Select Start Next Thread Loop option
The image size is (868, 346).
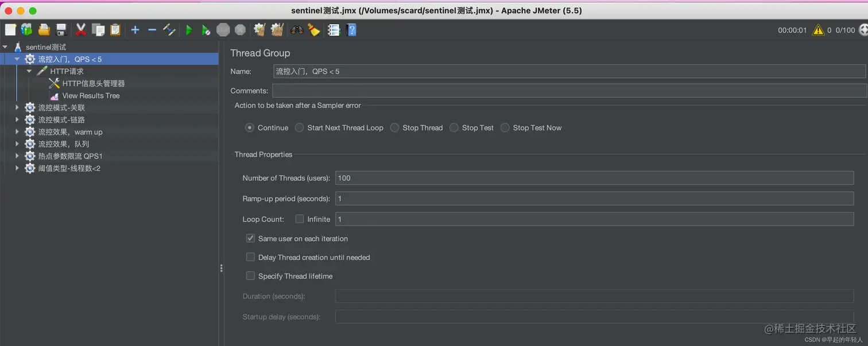299,128
